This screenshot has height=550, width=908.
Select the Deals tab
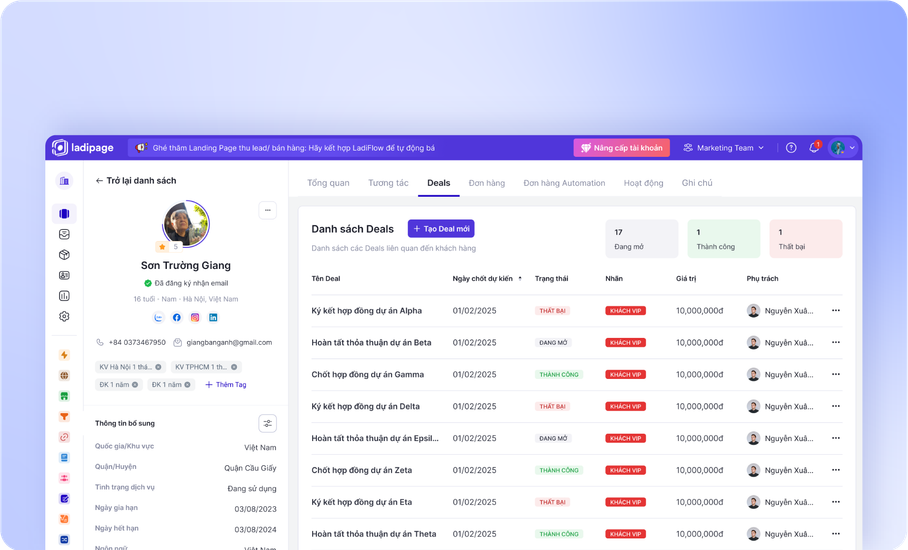(x=438, y=183)
